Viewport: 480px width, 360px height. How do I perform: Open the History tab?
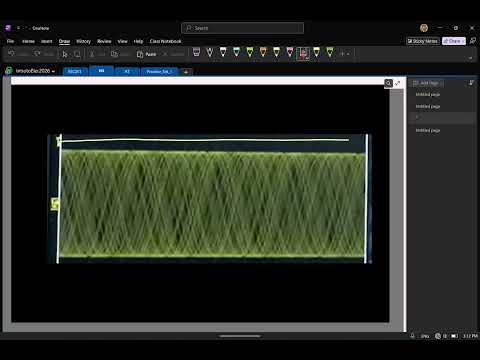point(83,41)
